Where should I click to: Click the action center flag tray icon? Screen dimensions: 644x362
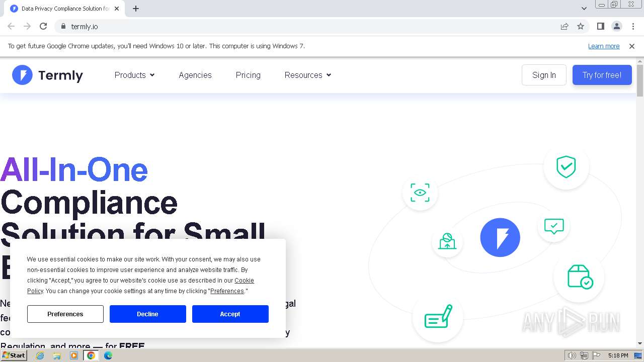point(596,355)
